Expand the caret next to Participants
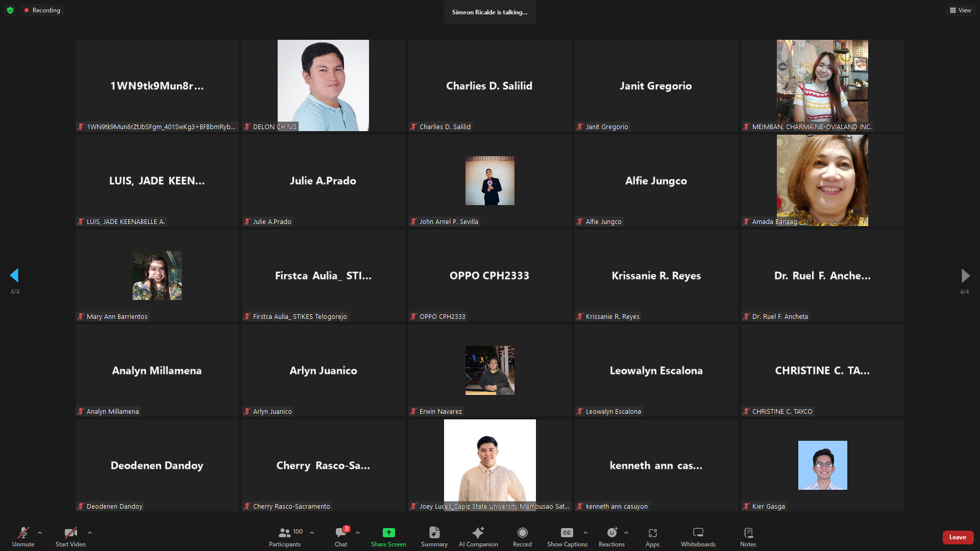980x551 pixels. coord(312,533)
